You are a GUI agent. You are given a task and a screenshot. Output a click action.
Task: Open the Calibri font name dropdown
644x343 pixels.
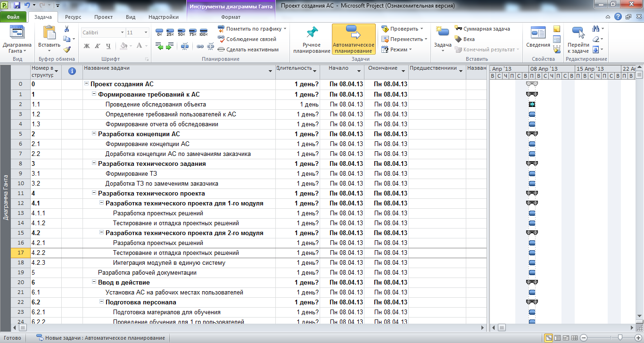123,33
